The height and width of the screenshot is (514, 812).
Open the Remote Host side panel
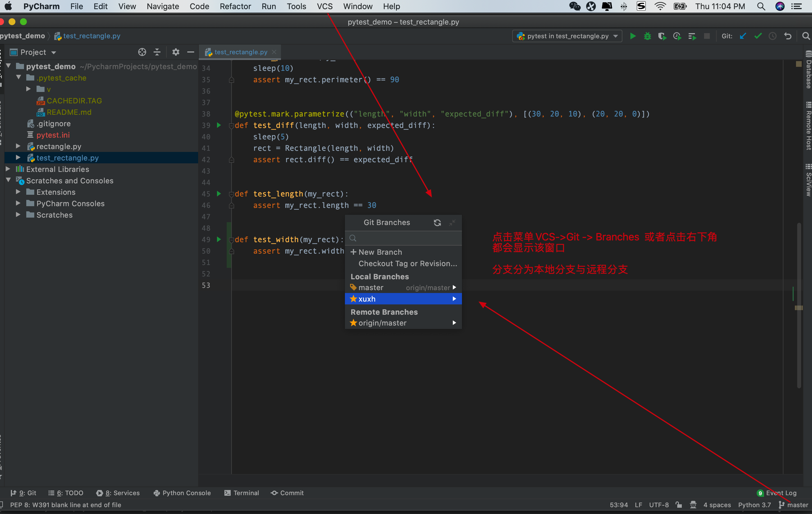point(808,125)
